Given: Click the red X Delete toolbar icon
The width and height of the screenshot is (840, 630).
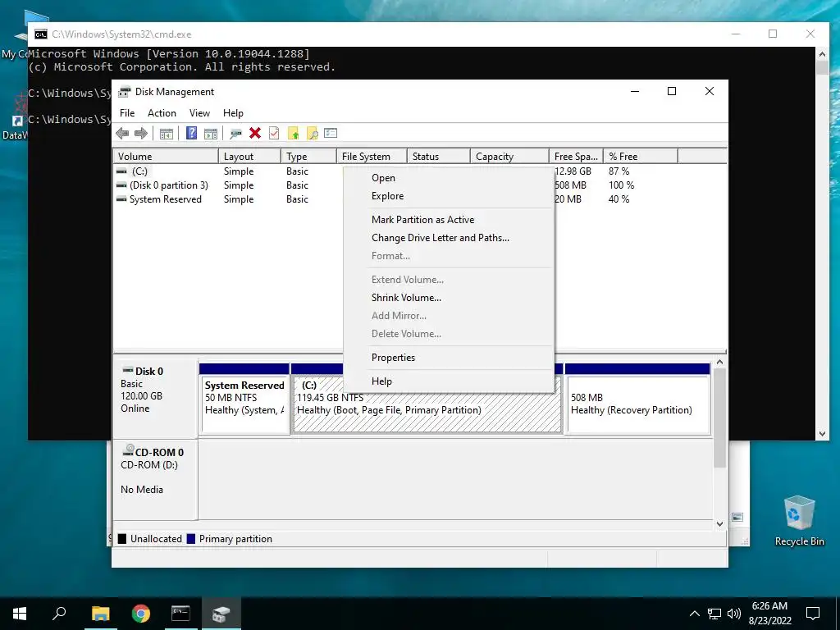Looking at the screenshot, I should point(255,133).
